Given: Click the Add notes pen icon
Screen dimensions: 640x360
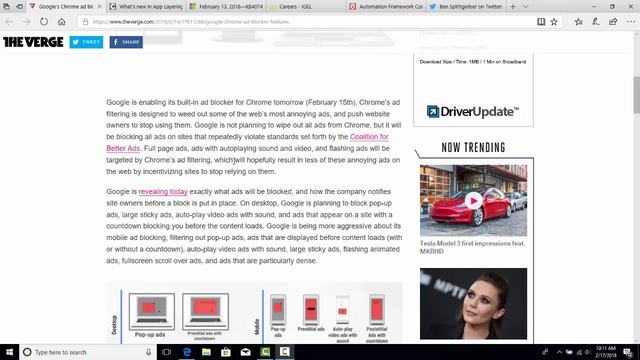Looking at the screenshot, I should [596, 22].
